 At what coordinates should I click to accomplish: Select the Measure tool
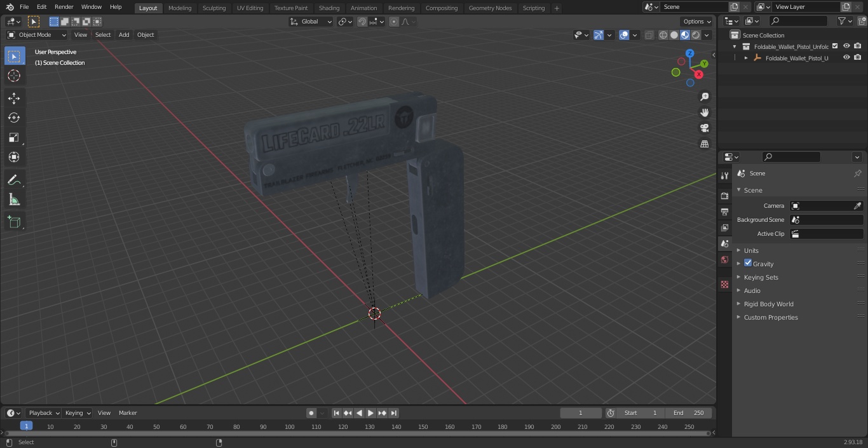(15, 200)
